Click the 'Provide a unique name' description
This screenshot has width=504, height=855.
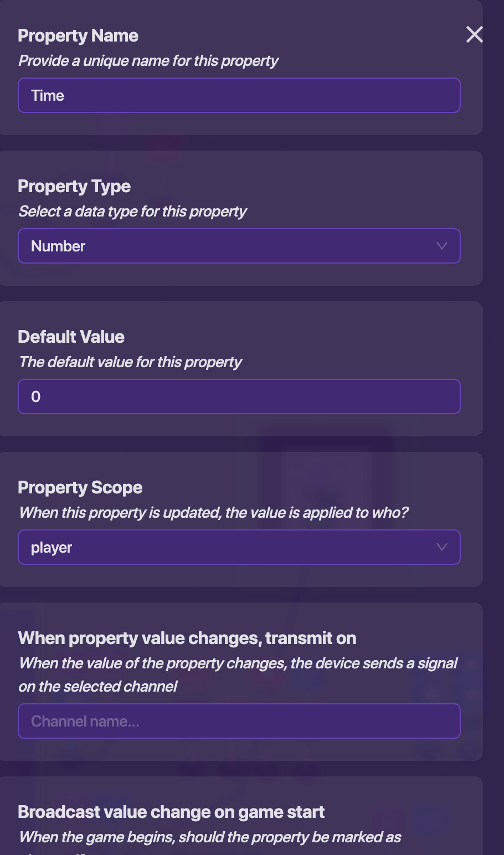[148, 61]
